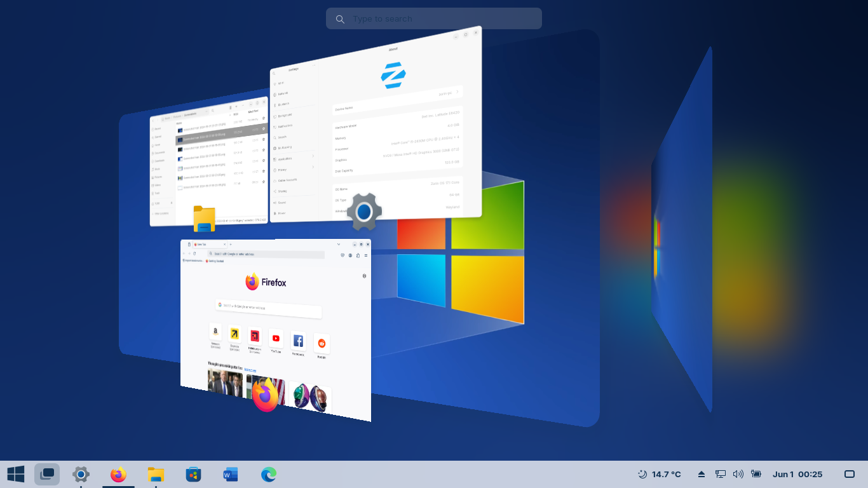Open the Firefox account toolbar icon
This screenshot has width=868, height=488.
tap(350, 255)
